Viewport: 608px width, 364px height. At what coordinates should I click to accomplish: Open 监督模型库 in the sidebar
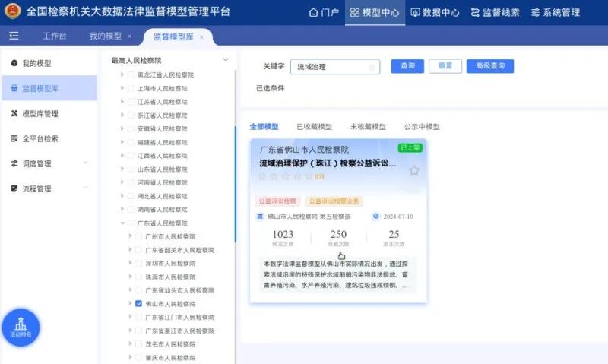tap(49, 88)
